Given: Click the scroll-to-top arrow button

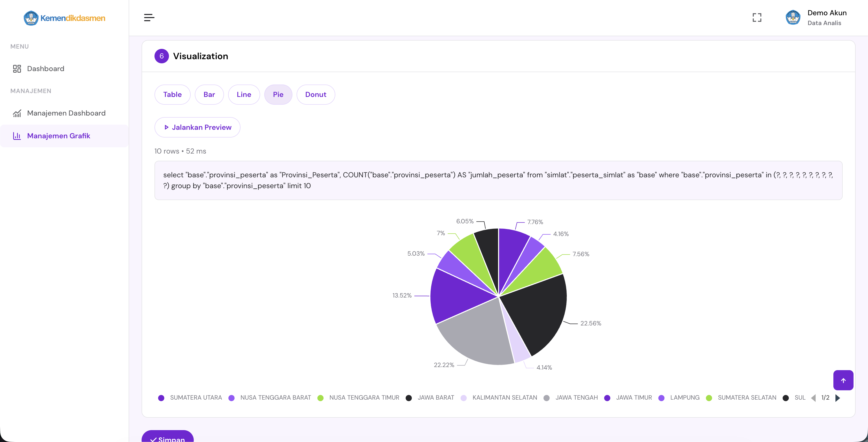Looking at the screenshot, I should pos(843,380).
